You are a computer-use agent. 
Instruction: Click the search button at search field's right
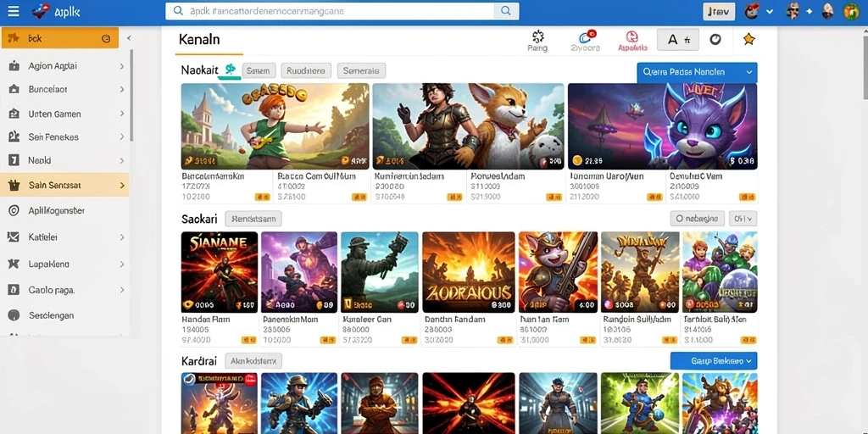pos(506,10)
